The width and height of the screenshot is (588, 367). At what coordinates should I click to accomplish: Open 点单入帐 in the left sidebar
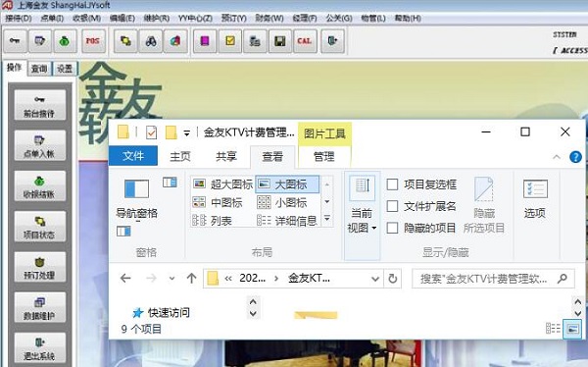(x=39, y=146)
